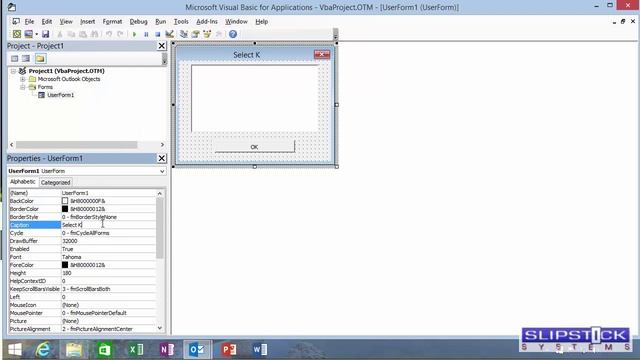Click the Undo toolbar icon
This screenshot has width=640, height=360.
pyautogui.click(x=109, y=34)
